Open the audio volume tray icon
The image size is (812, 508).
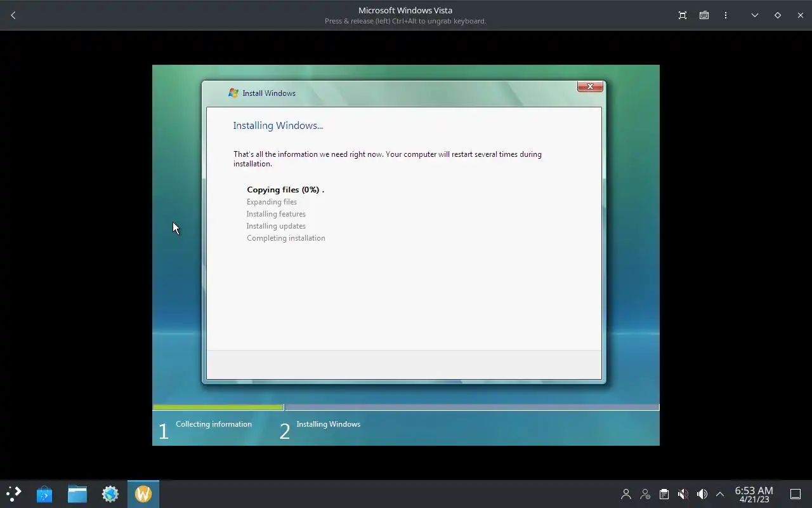pyautogui.click(x=702, y=494)
